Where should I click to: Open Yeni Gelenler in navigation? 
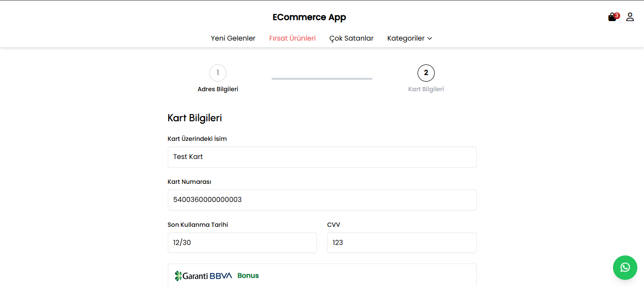point(233,38)
